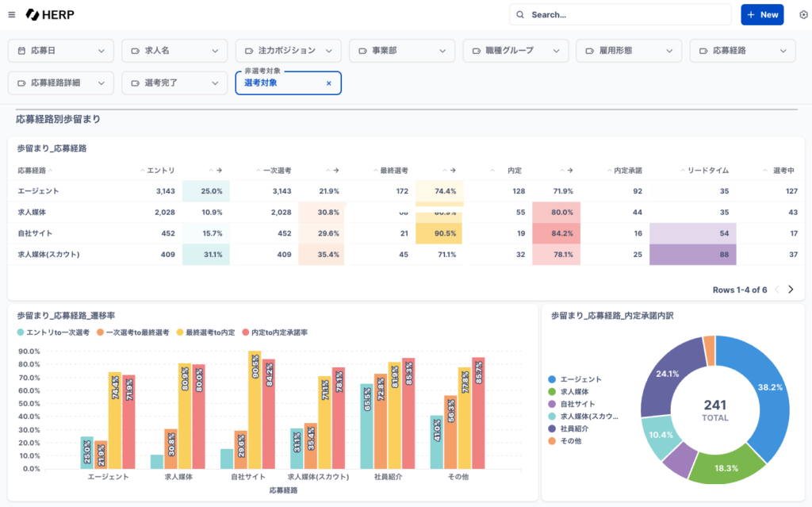
Task: Expand the 求人名 filter dropdown
Action: coord(215,51)
